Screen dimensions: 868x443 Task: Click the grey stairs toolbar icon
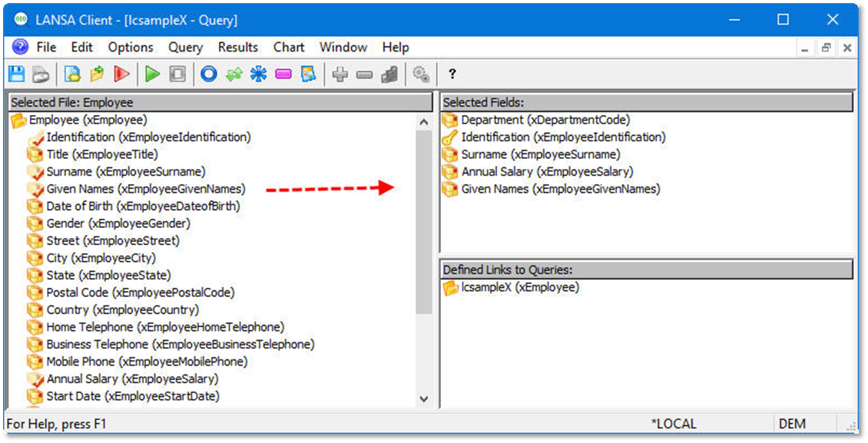coord(389,74)
